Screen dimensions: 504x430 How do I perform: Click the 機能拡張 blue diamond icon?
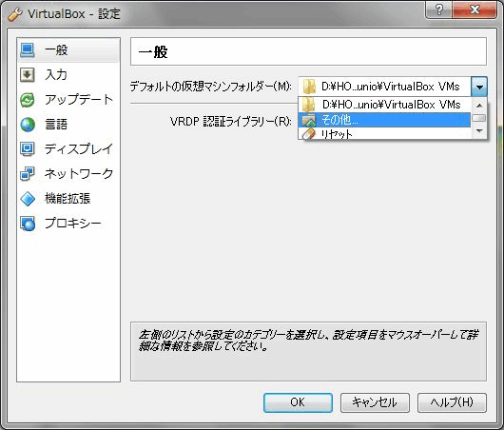28,199
